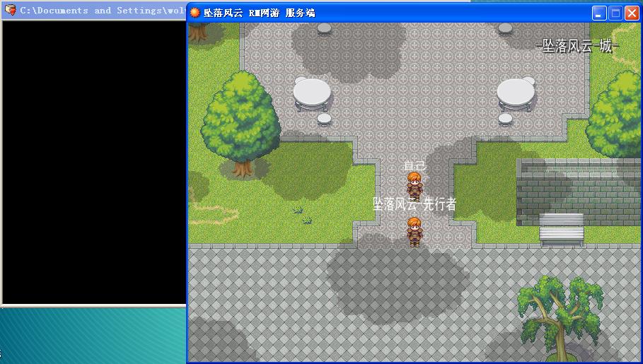Click the game window's flame title icon
The width and height of the screenshot is (643, 364).
click(195, 13)
